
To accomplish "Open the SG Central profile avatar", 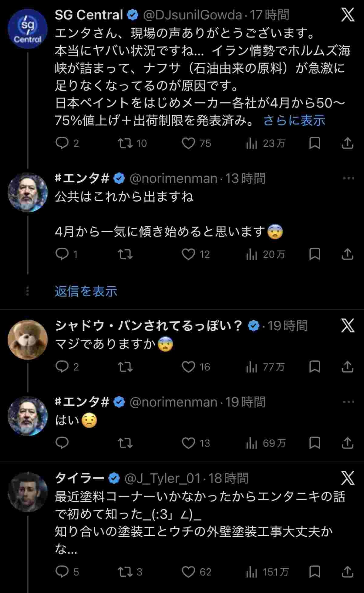I will pyautogui.click(x=28, y=29).
